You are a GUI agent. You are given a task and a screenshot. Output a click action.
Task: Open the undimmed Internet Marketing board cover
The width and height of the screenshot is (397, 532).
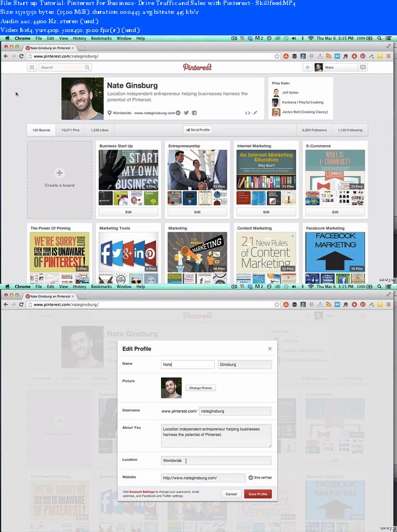pyautogui.click(x=266, y=170)
